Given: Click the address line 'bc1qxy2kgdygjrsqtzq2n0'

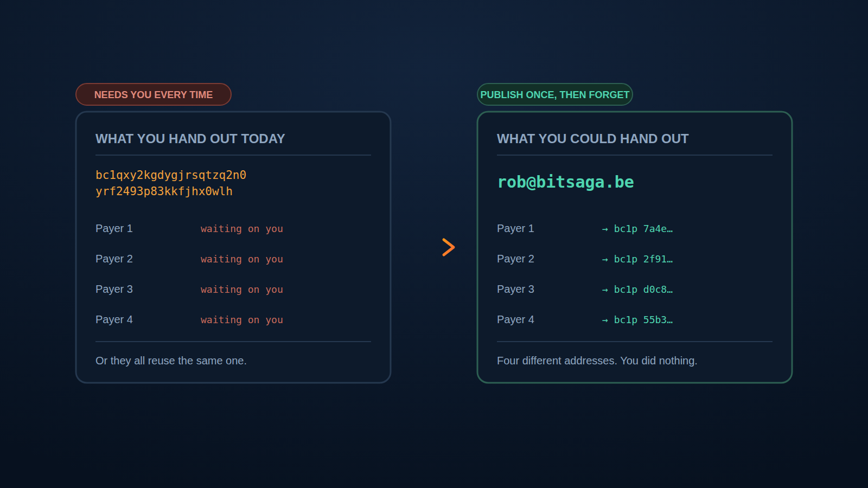Looking at the screenshot, I should [171, 175].
